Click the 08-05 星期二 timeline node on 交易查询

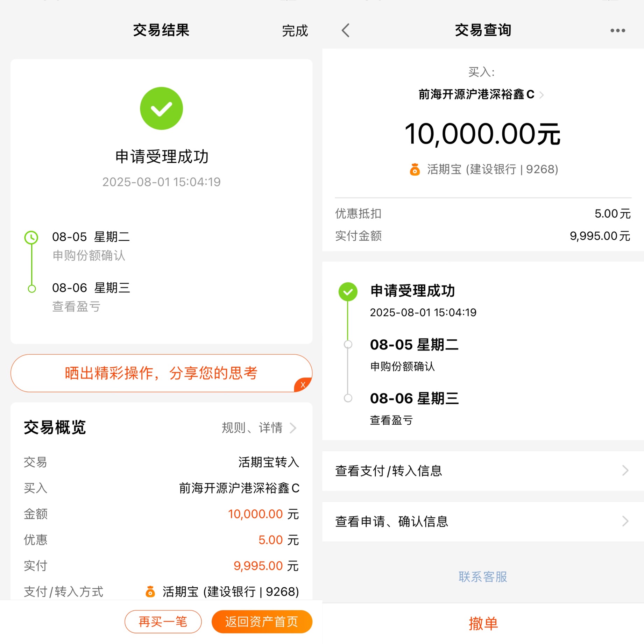(348, 345)
